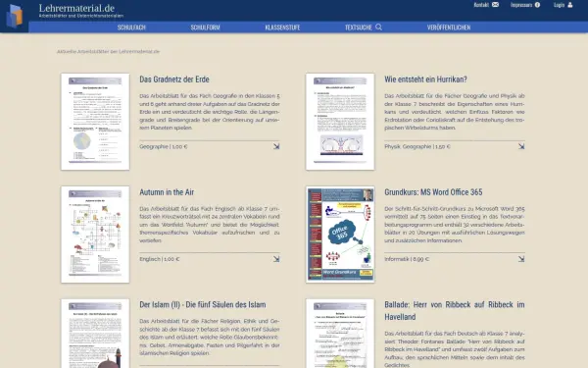
Task: Click the Hurrikan description paragraph
Action: point(455,112)
